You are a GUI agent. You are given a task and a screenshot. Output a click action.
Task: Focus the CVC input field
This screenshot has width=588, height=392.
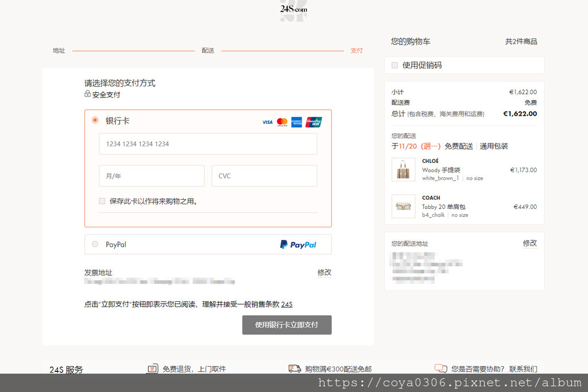click(x=264, y=176)
